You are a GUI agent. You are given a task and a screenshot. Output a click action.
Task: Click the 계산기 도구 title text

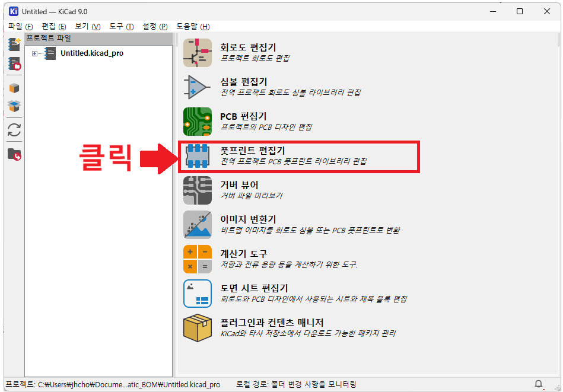pyautogui.click(x=243, y=254)
